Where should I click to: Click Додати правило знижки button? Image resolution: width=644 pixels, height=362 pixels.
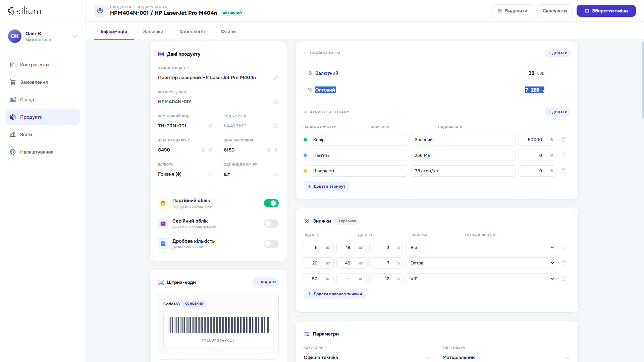(335, 294)
